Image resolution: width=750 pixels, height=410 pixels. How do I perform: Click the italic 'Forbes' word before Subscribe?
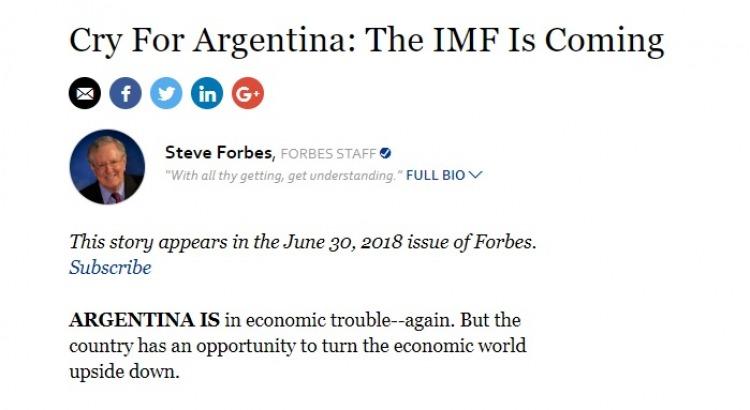[503, 242]
